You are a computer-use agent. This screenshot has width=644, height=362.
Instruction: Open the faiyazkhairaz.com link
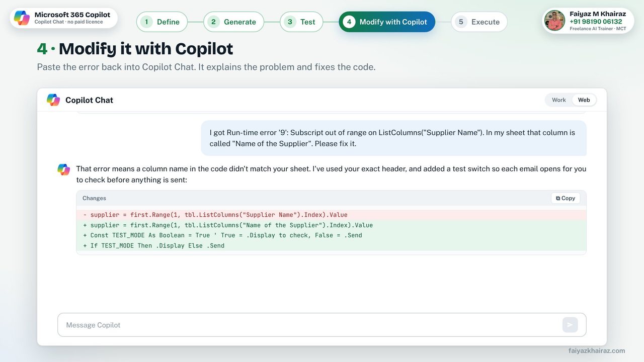597,350
